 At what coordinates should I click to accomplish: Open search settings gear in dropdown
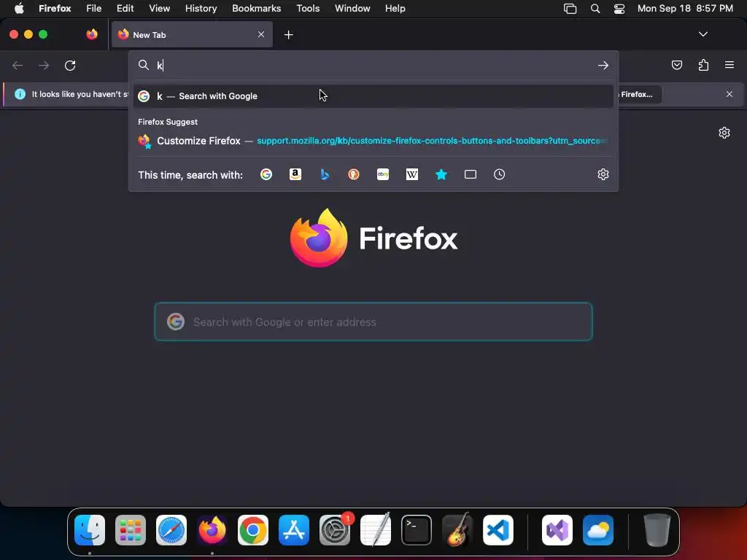tap(603, 174)
